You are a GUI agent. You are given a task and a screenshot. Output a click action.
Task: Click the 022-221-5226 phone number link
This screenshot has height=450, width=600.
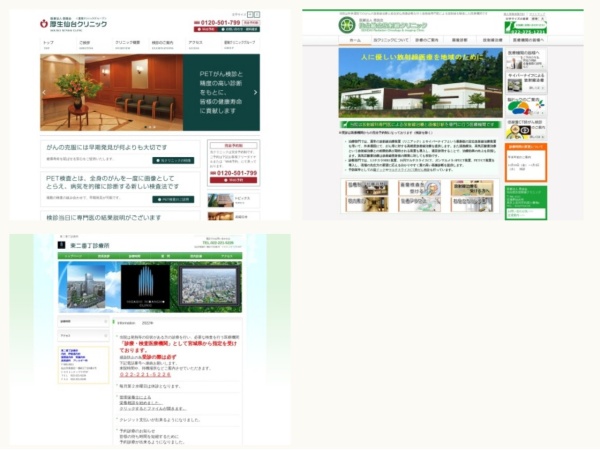pos(142,375)
